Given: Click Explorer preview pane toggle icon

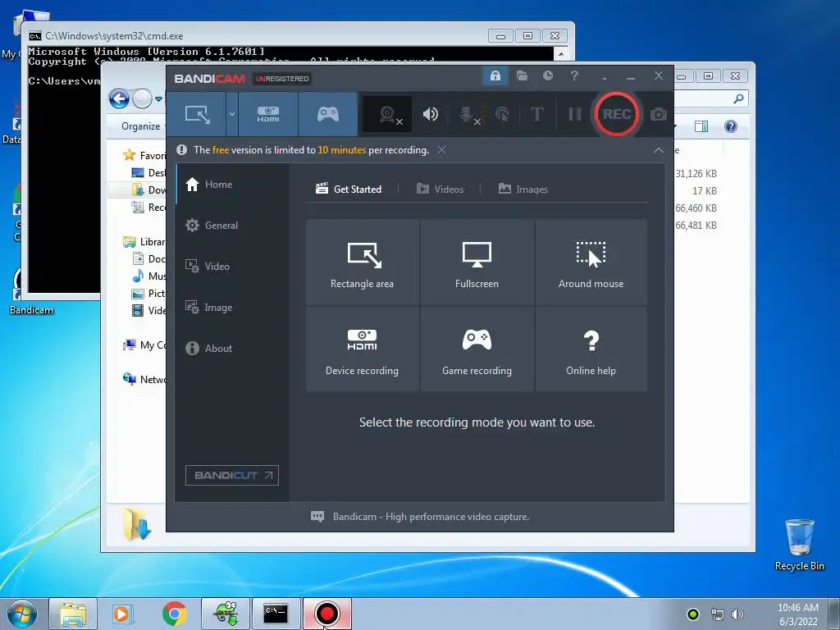Looking at the screenshot, I should tap(701, 126).
